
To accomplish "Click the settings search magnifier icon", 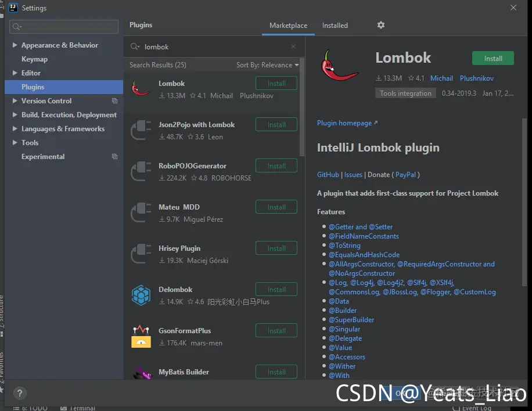I will (x=17, y=27).
